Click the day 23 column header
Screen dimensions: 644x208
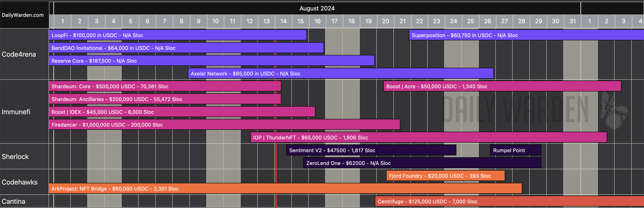437,21
